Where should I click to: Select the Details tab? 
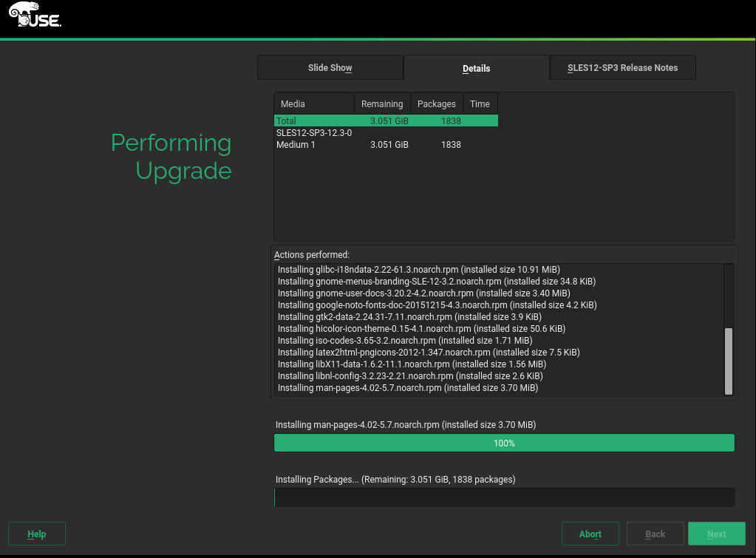(x=477, y=68)
